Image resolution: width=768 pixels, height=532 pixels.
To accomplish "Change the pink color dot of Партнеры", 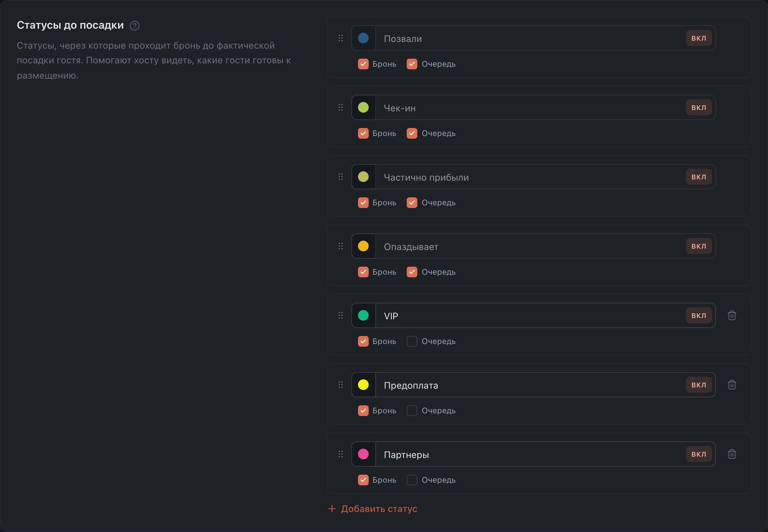I will pos(363,454).
